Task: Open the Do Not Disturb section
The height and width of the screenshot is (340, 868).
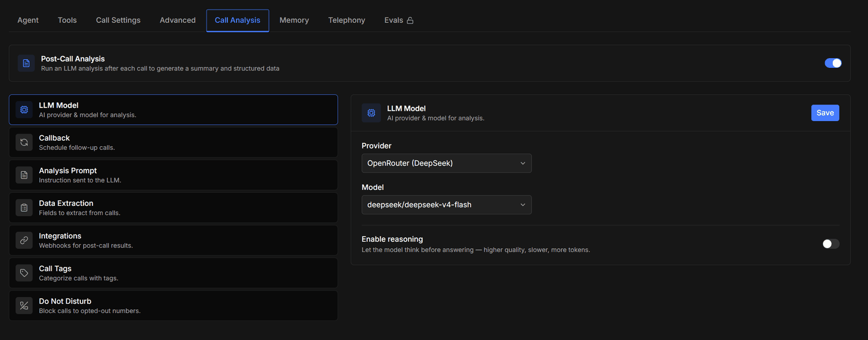Action: 173,305
